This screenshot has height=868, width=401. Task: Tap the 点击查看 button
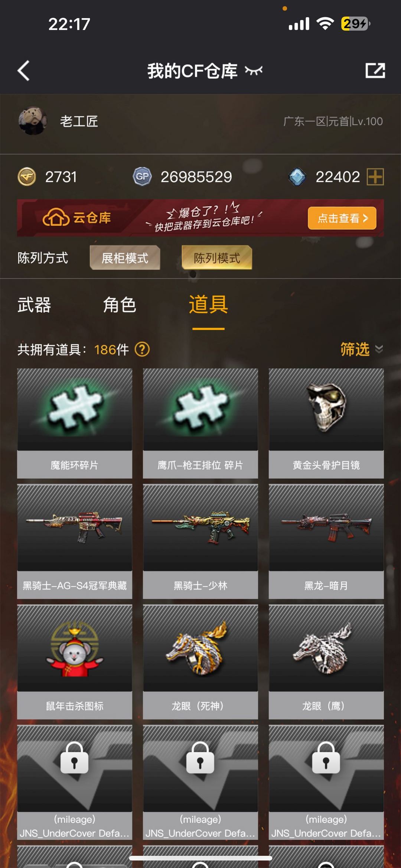(x=342, y=218)
